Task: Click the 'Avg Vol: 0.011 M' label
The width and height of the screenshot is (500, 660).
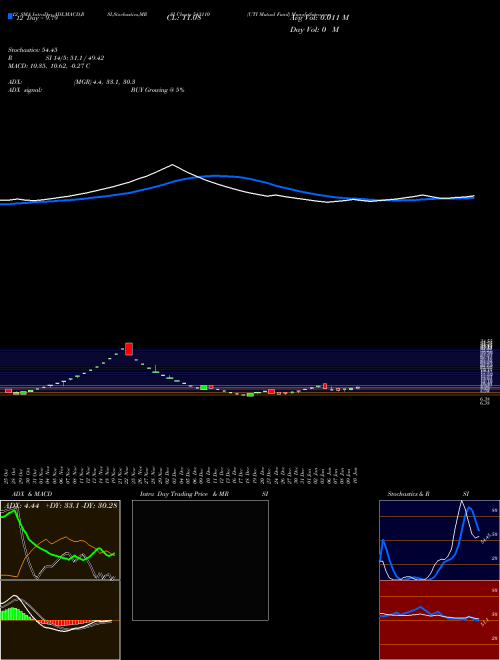Action: tap(319, 18)
